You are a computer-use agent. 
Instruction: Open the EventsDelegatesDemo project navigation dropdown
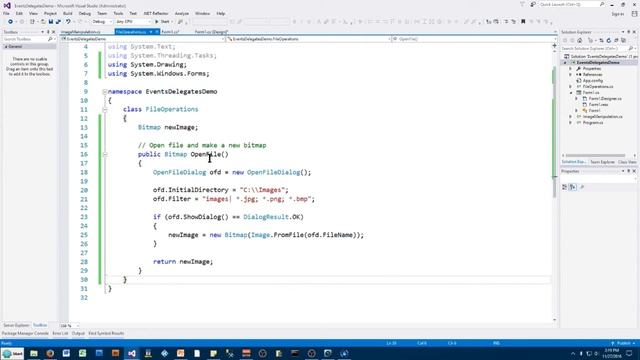[x=143, y=39]
